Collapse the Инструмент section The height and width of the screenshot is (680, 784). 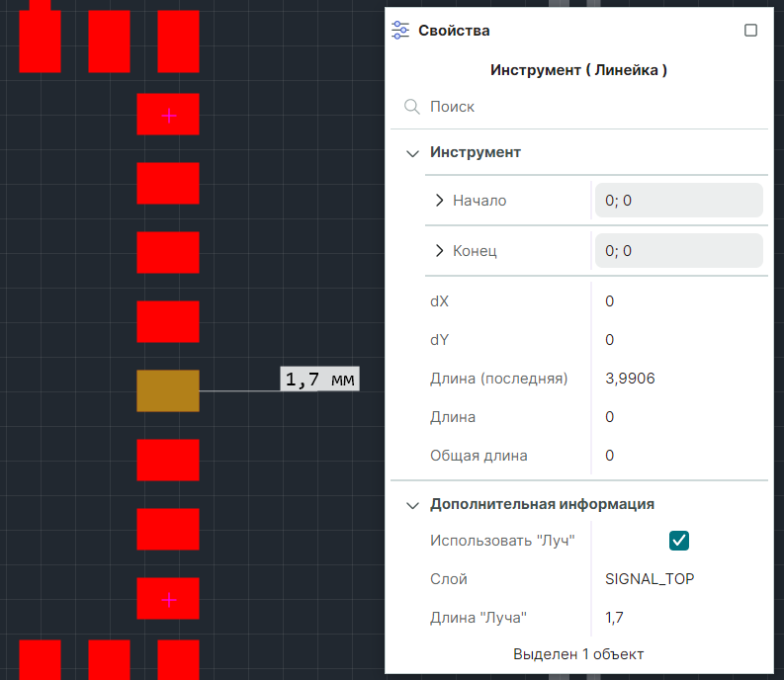[x=412, y=153]
